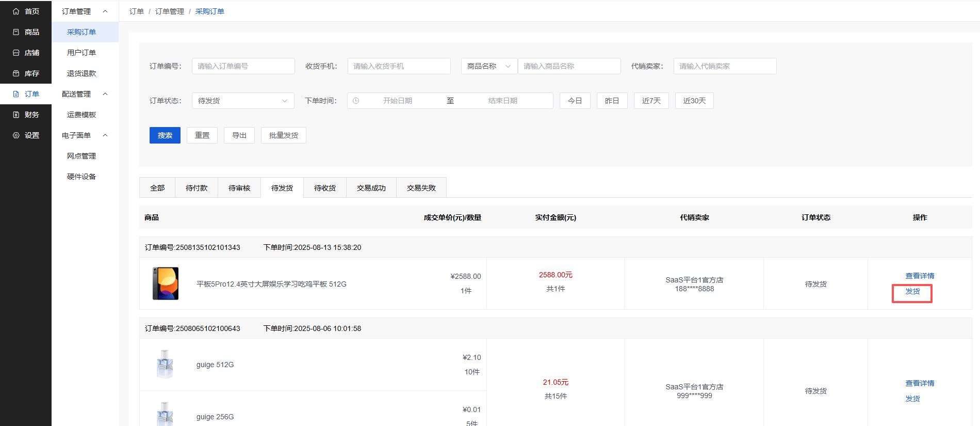Click the 导出 button

[239, 135]
